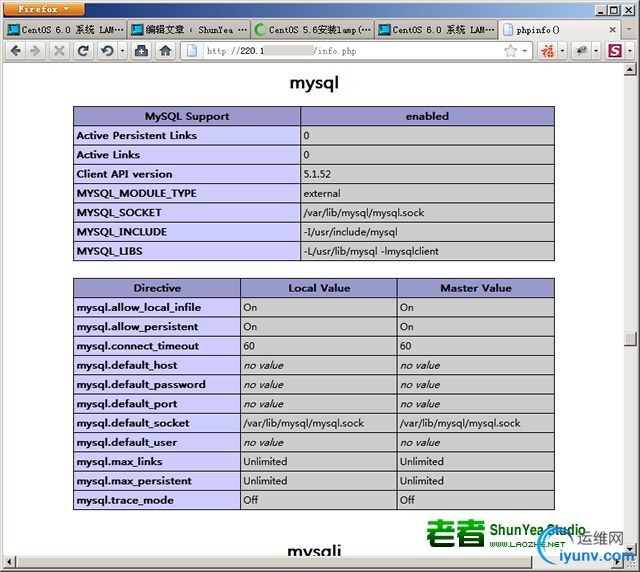Click the external value cell
This screenshot has height=572, width=640.
point(427,193)
